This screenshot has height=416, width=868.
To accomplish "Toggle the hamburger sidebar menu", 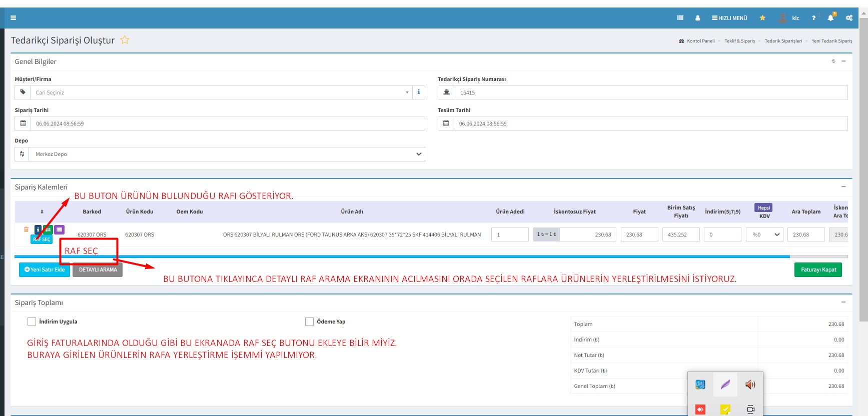I will point(14,18).
